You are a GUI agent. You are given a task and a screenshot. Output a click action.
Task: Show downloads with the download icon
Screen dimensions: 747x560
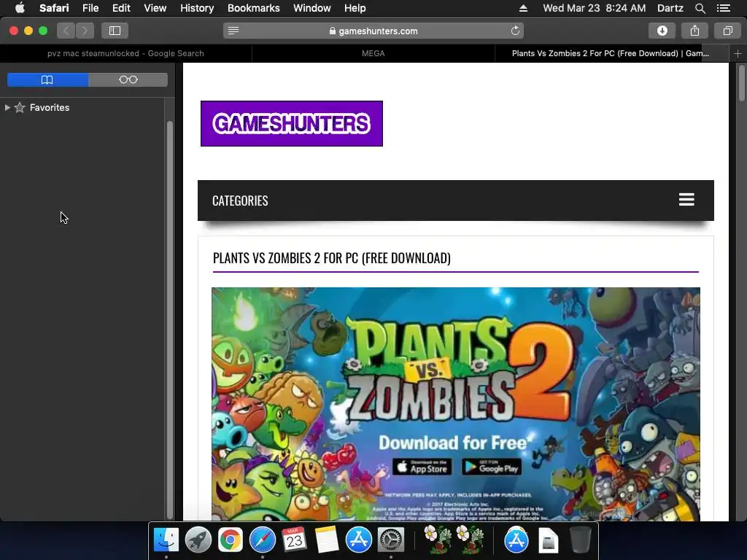(662, 31)
